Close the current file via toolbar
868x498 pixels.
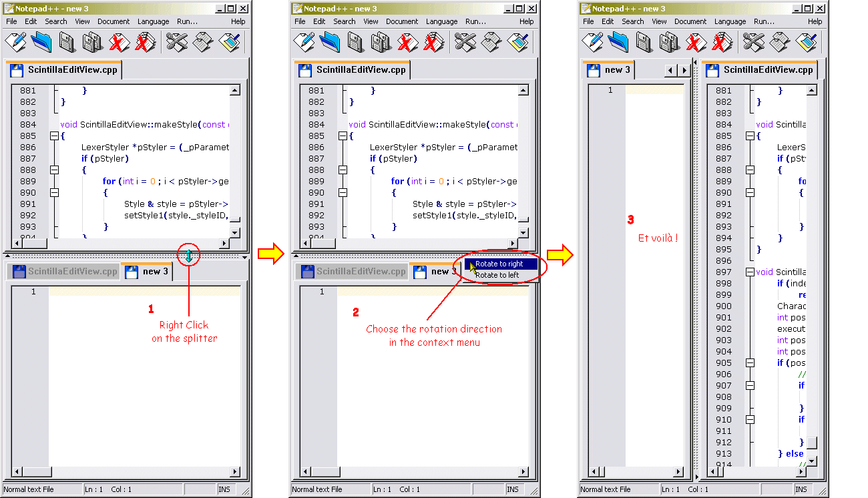pyautogui.click(x=119, y=41)
